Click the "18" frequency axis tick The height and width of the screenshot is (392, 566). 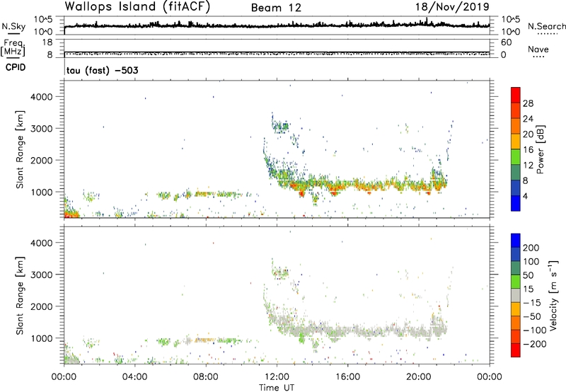pyautogui.click(x=47, y=42)
